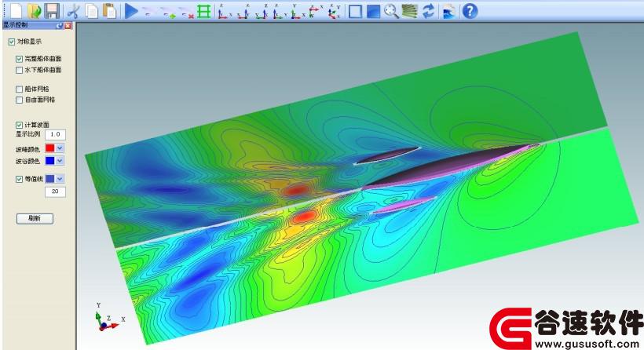
Task: Open a file with the folder icon
Action: (x=34, y=11)
